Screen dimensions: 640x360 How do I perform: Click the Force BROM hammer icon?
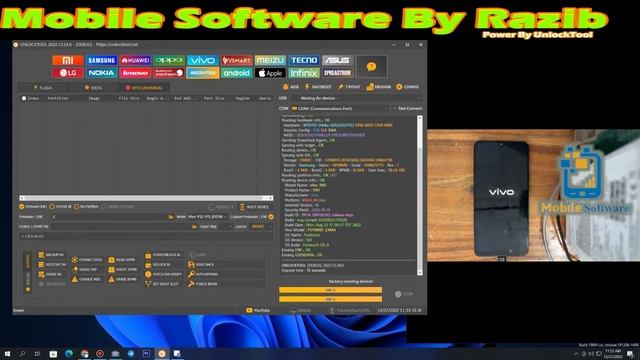click(x=191, y=284)
